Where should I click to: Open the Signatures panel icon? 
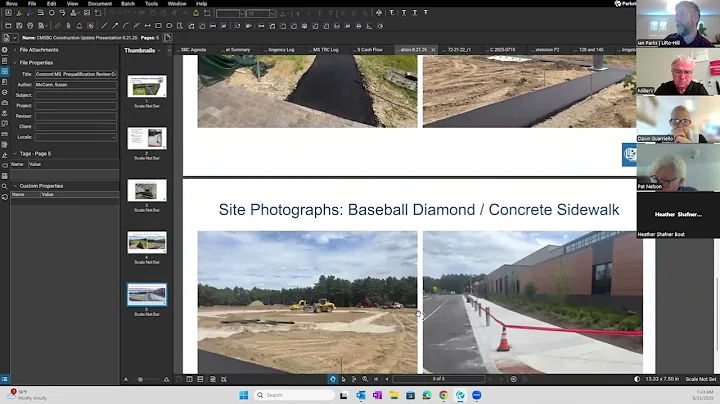pyautogui.click(x=5, y=155)
